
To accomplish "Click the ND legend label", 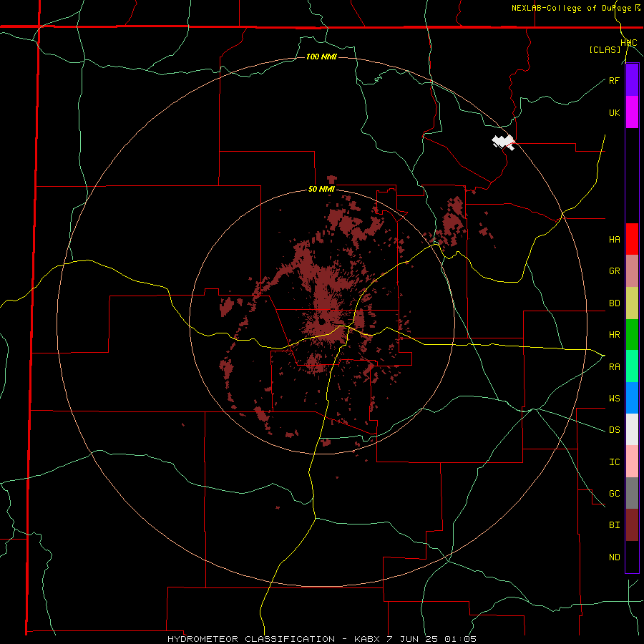I will 615,557.
